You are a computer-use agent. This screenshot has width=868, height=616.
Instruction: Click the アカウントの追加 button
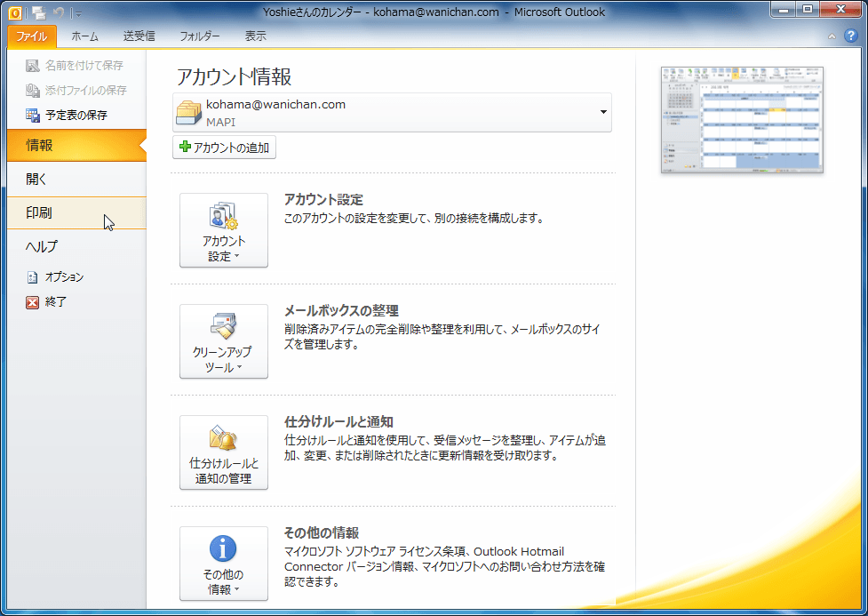pos(224,148)
